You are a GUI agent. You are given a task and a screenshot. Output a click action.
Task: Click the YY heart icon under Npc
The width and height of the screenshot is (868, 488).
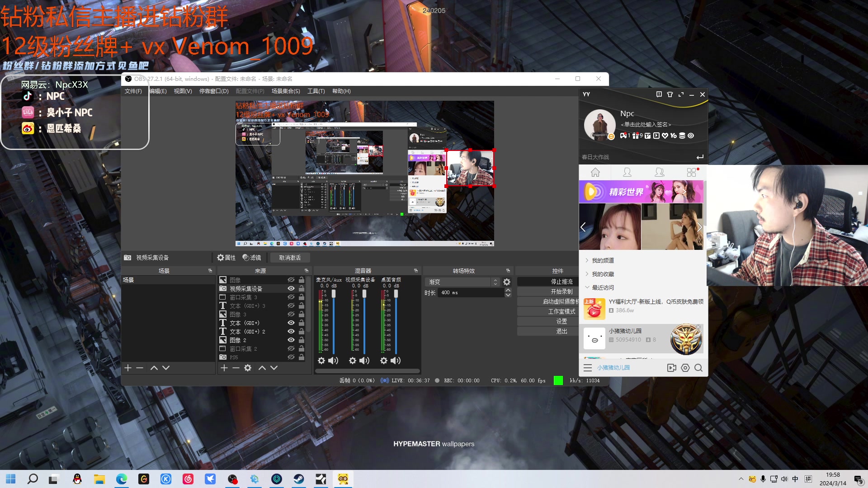click(665, 136)
